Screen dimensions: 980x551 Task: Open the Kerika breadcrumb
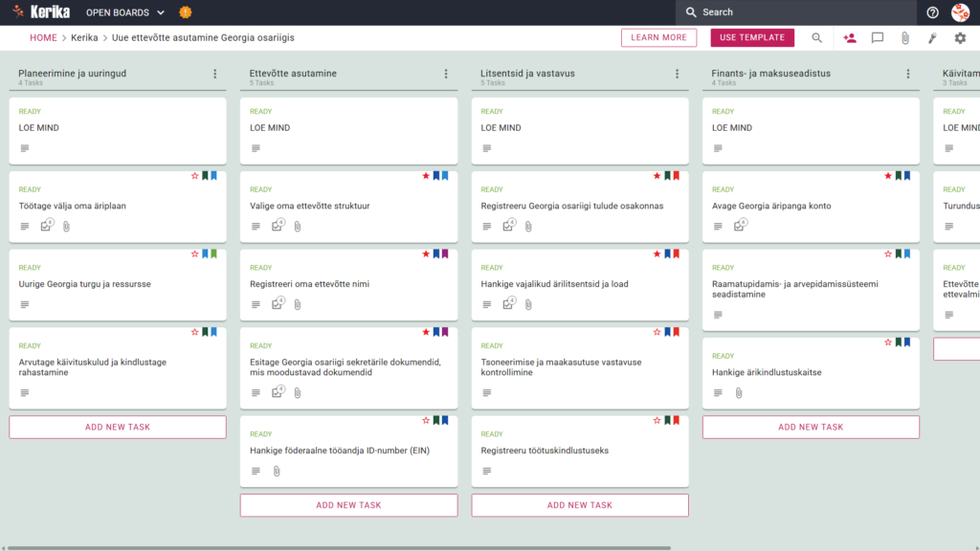pyautogui.click(x=84, y=37)
